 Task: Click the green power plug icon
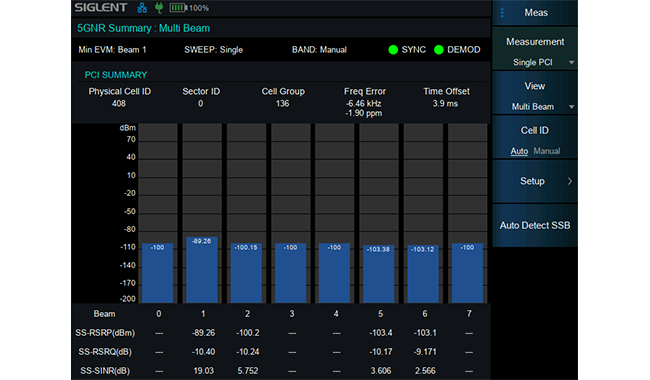[159, 8]
